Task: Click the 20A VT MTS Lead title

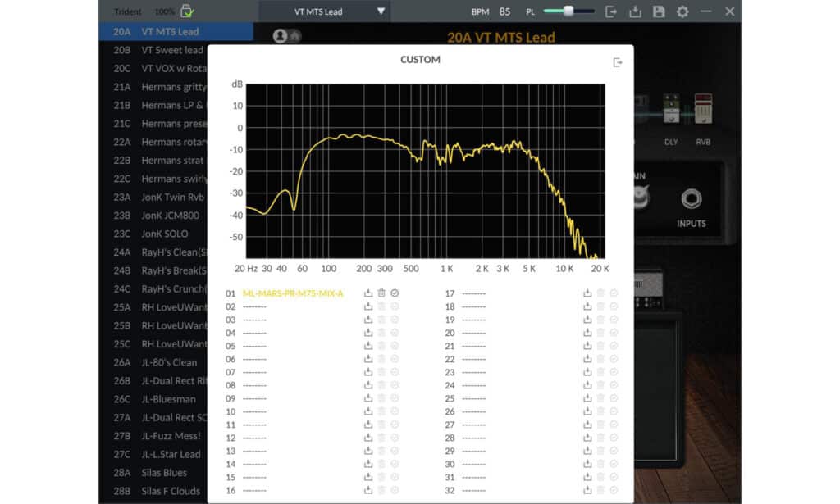Action: (x=501, y=38)
